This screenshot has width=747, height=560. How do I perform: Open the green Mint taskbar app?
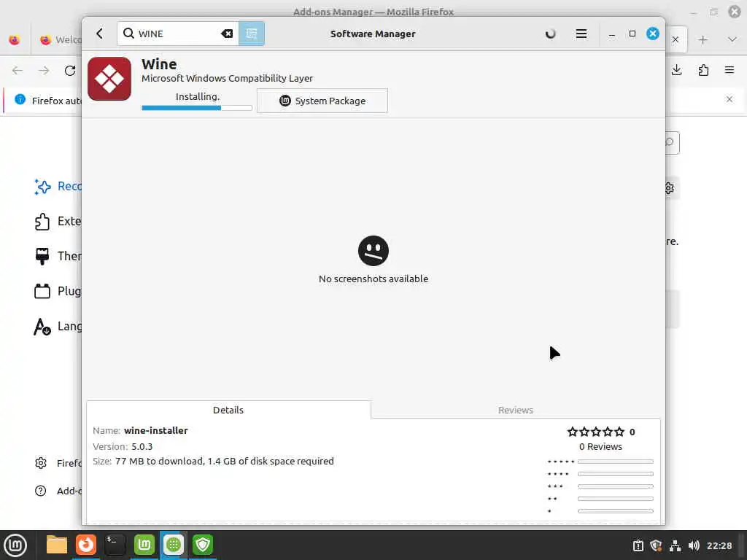pos(144,545)
